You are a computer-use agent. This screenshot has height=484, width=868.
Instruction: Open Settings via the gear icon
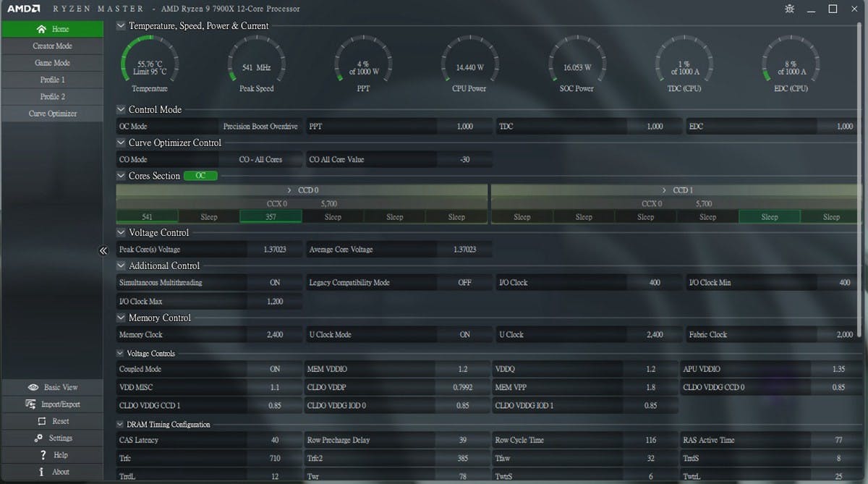click(38, 438)
